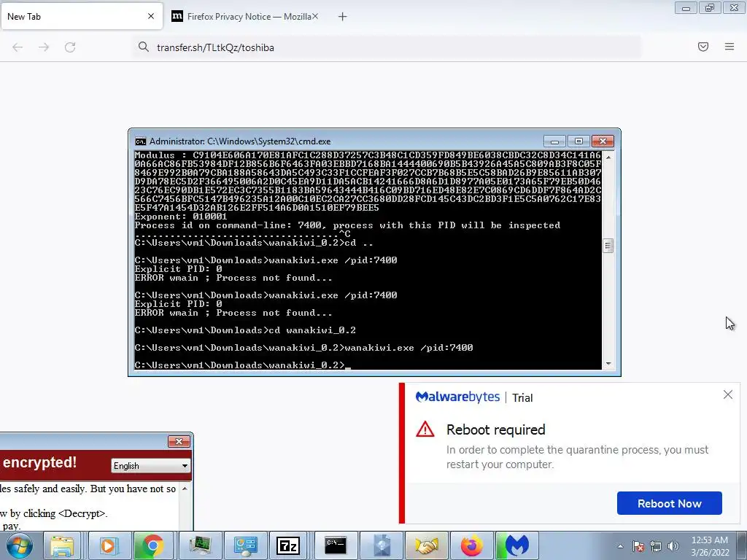Maximize the cmd.exe window
Screen dimensions: 747x560
tap(578, 141)
